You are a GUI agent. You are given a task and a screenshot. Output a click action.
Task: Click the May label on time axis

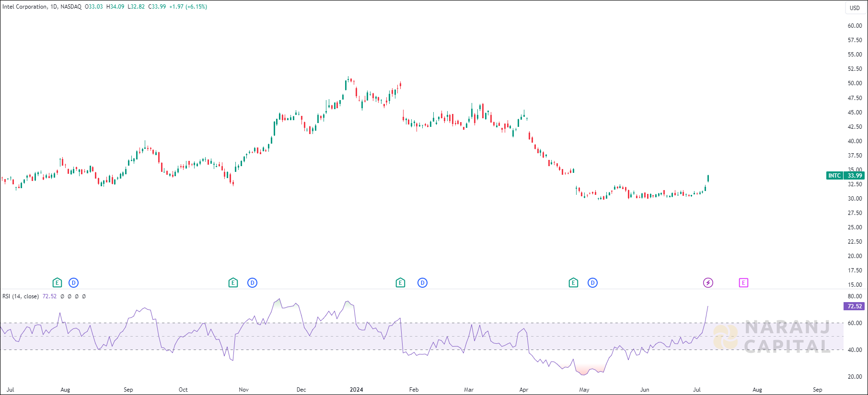coord(584,390)
